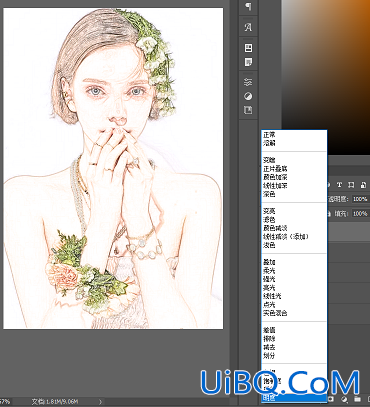Choose 实色混合 blend mode

(x=275, y=313)
